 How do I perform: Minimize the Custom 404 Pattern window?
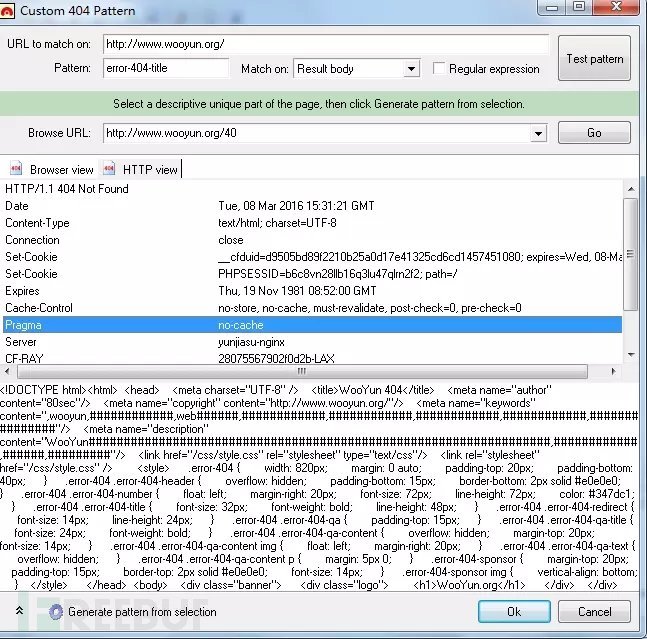tap(552, 7)
